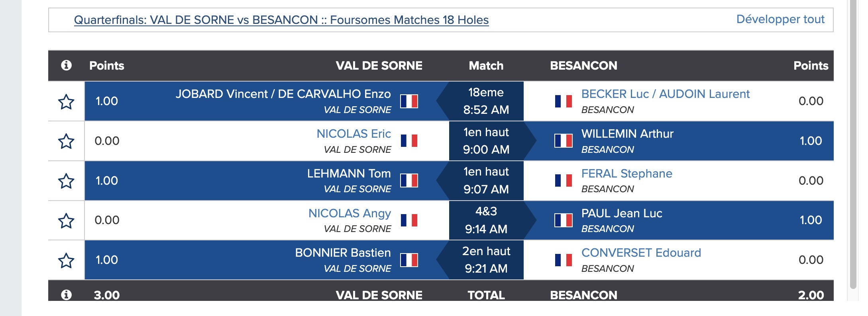The height and width of the screenshot is (316, 868).
Task: Favorite the JOBARD Vincent match star
Action: click(x=66, y=101)
